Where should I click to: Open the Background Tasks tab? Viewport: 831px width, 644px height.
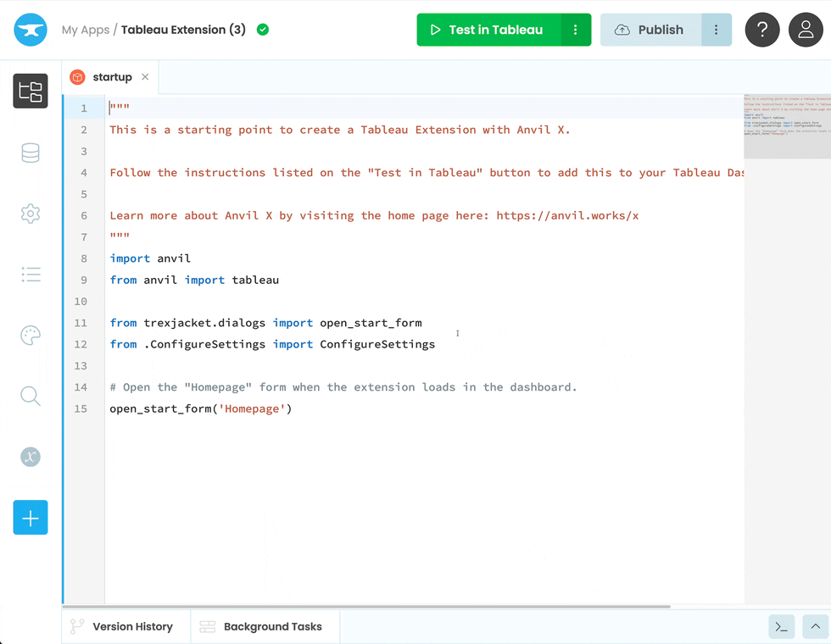click(265, 626)
